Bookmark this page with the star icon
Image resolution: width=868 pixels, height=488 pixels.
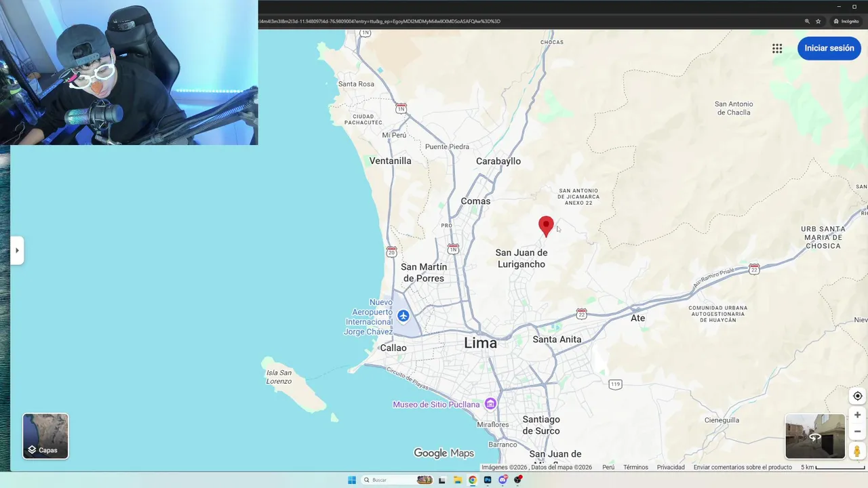point(818,21)
